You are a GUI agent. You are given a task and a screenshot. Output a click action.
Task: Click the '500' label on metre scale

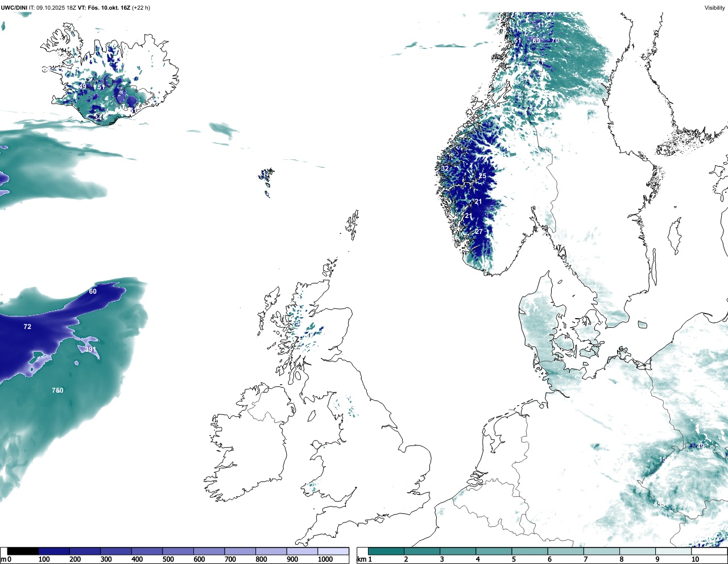click(168, 559)
